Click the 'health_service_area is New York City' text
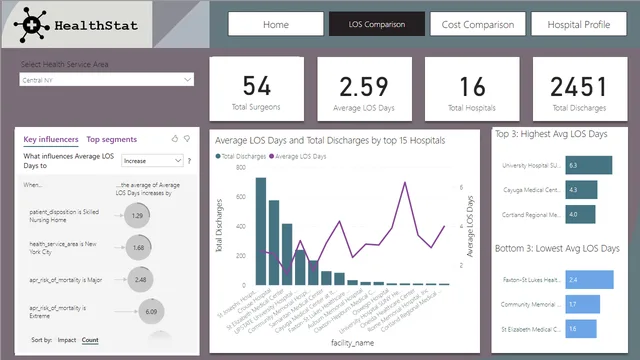The image size is (640, 360). tap(63, 248)
